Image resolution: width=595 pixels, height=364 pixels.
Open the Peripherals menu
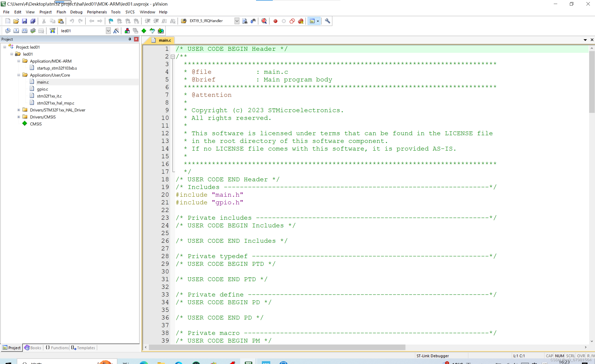(x=97, y=12)
